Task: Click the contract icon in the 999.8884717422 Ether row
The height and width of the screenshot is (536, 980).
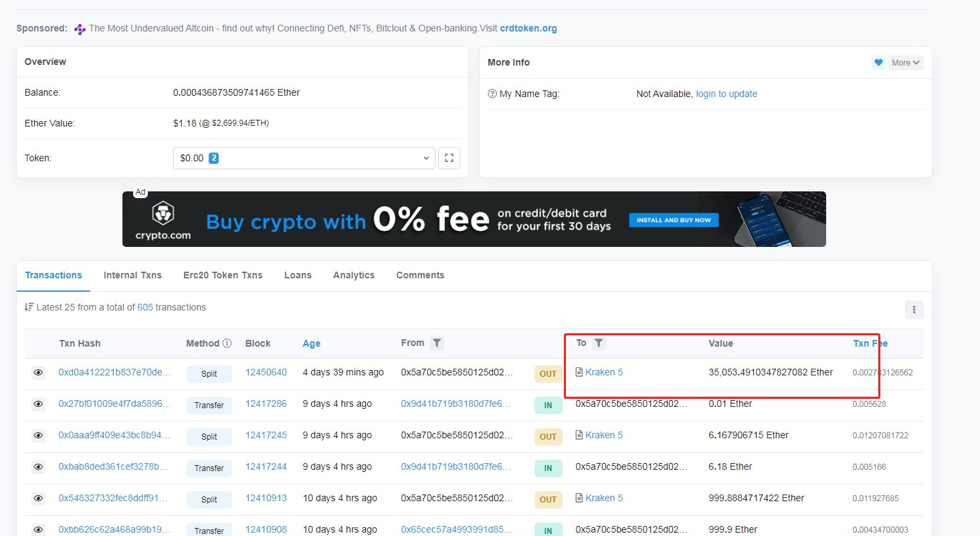Action: [x=579, y=498]
